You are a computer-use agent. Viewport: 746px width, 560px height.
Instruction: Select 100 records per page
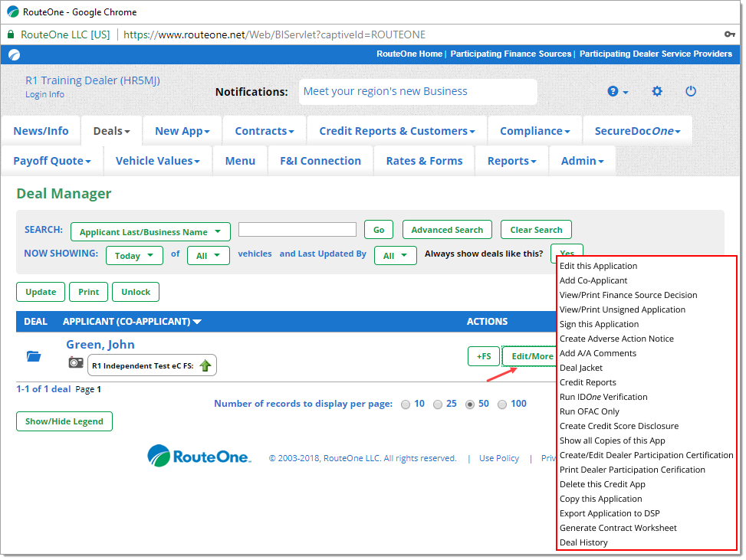coord(502,404)
